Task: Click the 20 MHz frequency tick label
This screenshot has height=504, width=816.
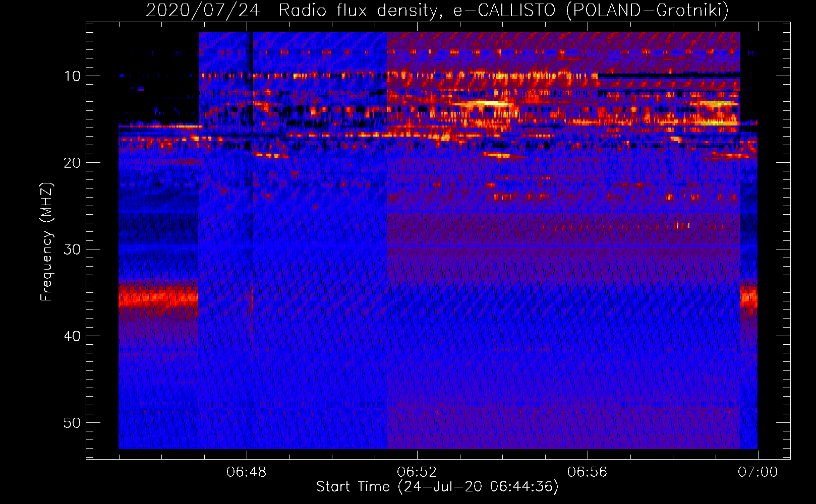Action: 73,163
